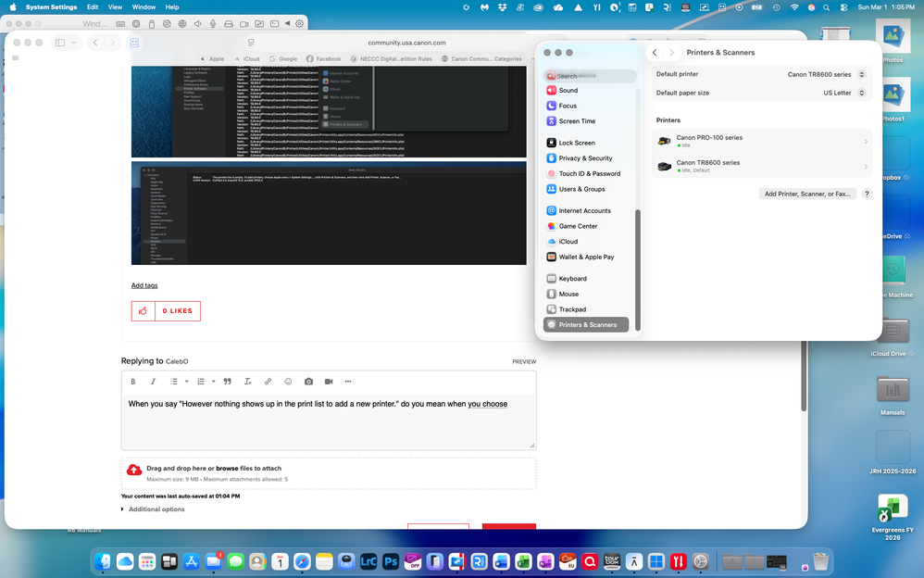Open the Trash in the Dock
The width and height of the screenshot is (924, 578).
821,561
